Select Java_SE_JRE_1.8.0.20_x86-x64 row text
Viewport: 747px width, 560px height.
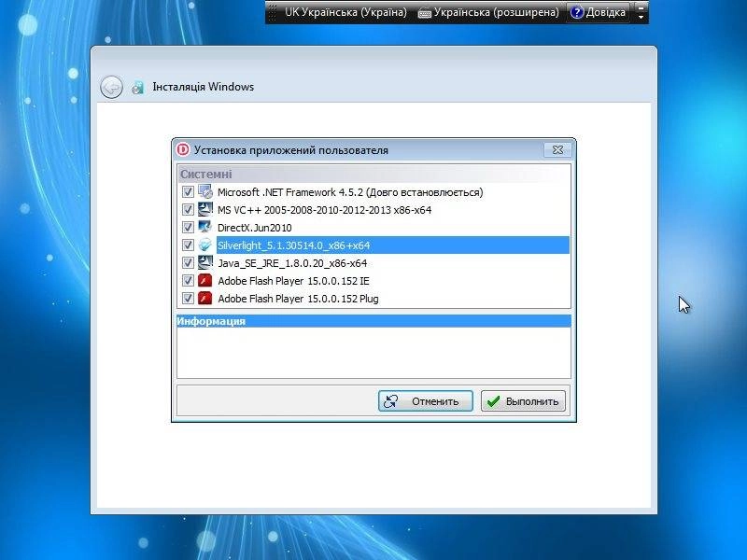292,263
